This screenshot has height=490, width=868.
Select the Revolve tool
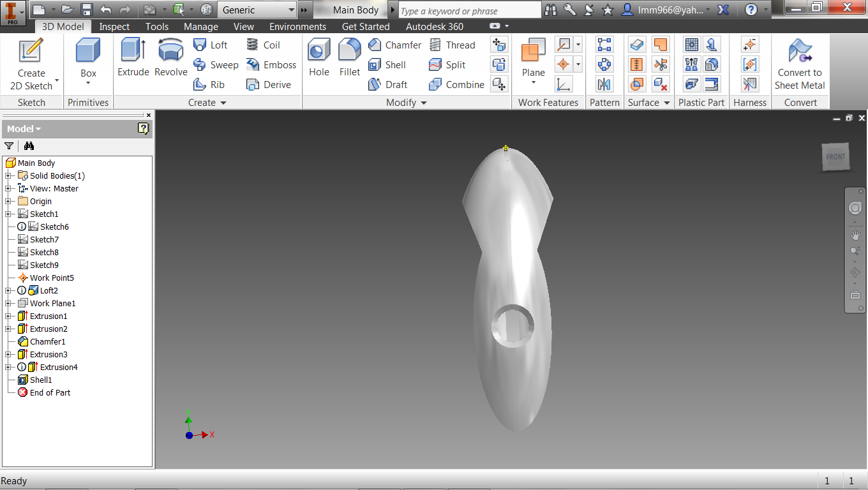(x=171, y=57)
